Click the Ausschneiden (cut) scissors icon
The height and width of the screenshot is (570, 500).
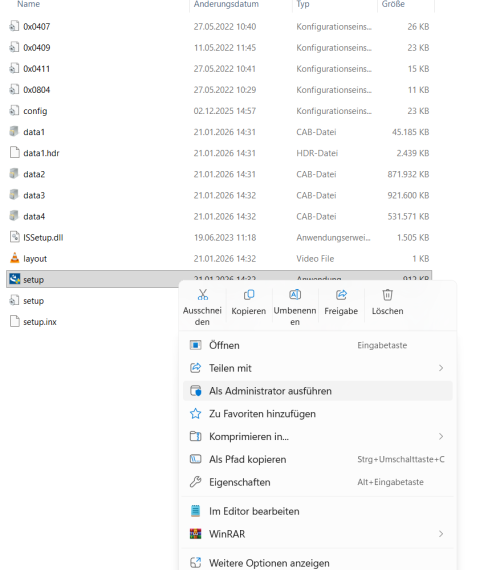pyautogui.click(x=203, y=294)
